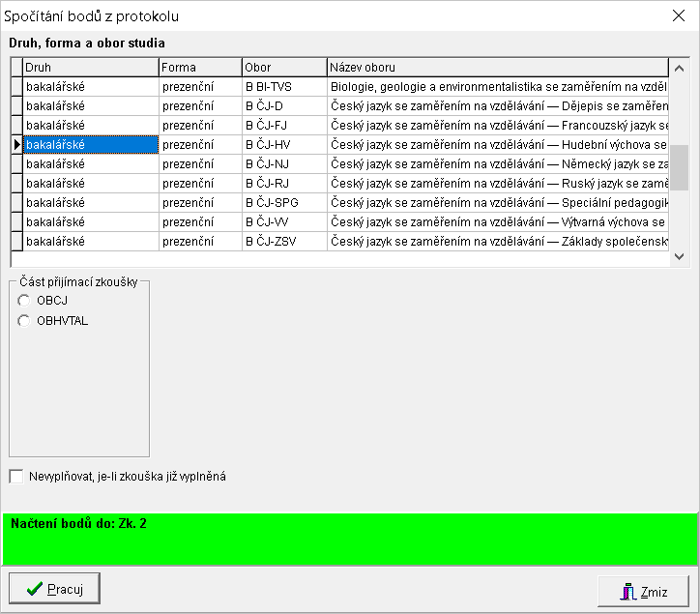700x614 pixels.
Task: Click the Obor column header
Action: tap(284, 67)
